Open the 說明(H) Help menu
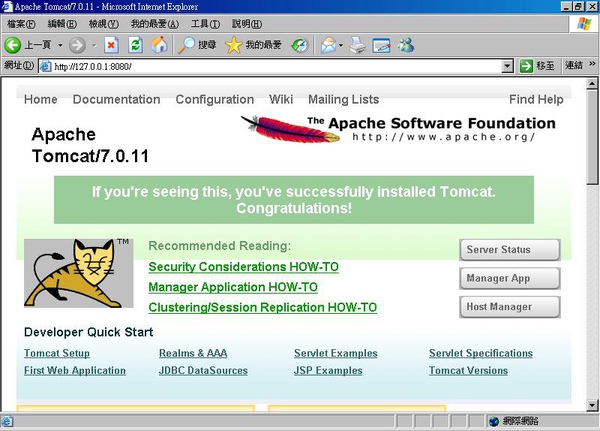Image resolution: width=600 pixels, height=431 pixels. pyautogui.click(x=247, y=24)
